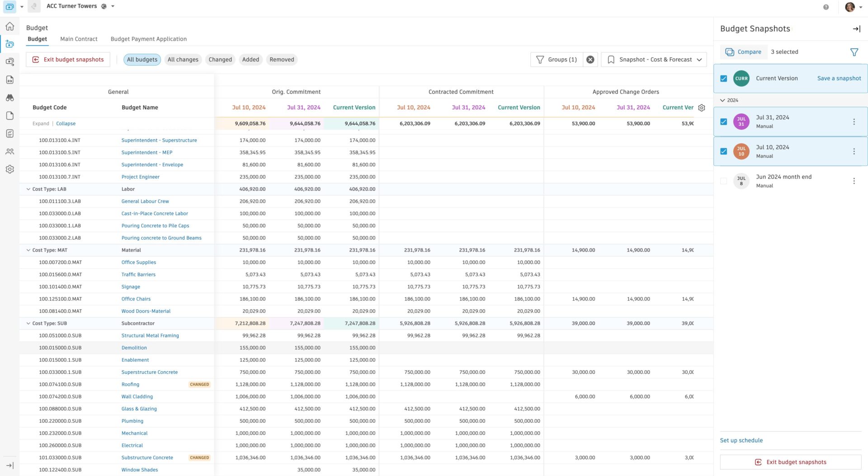This screenshot has height=476, width=868.
Task: Click the user profile avatar
Action: (x=849, y=7)
